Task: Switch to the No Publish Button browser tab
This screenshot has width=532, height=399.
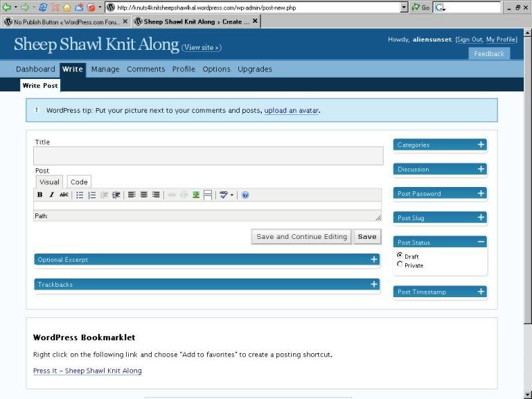Action: click(x=66, y=21)
